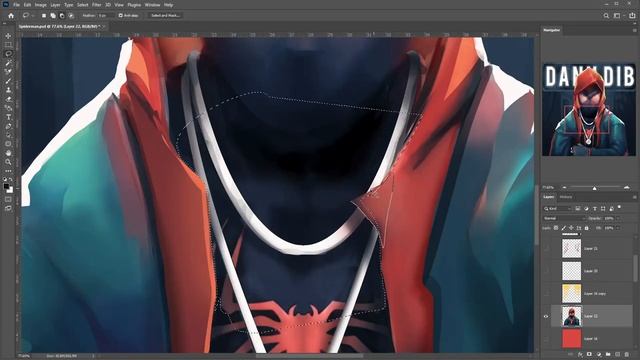Select the Zoom tool
Screen dimensions: 640x360
pos(8,162)
